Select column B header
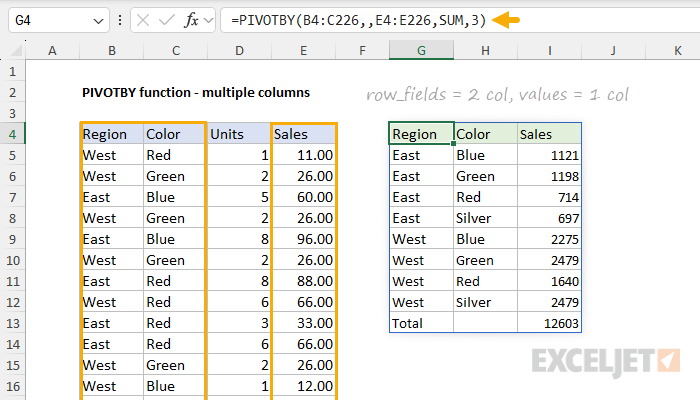 [x=112, y=50]
